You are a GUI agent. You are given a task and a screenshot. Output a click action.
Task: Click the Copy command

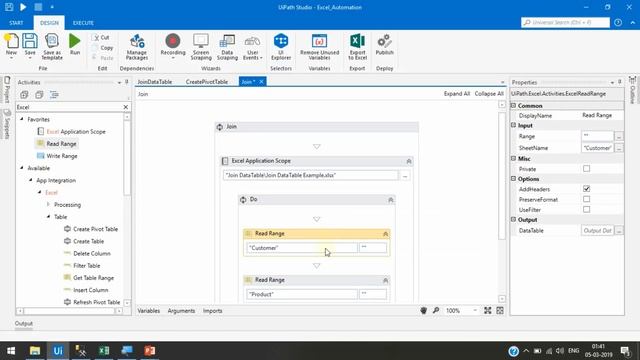click(102, 48)
